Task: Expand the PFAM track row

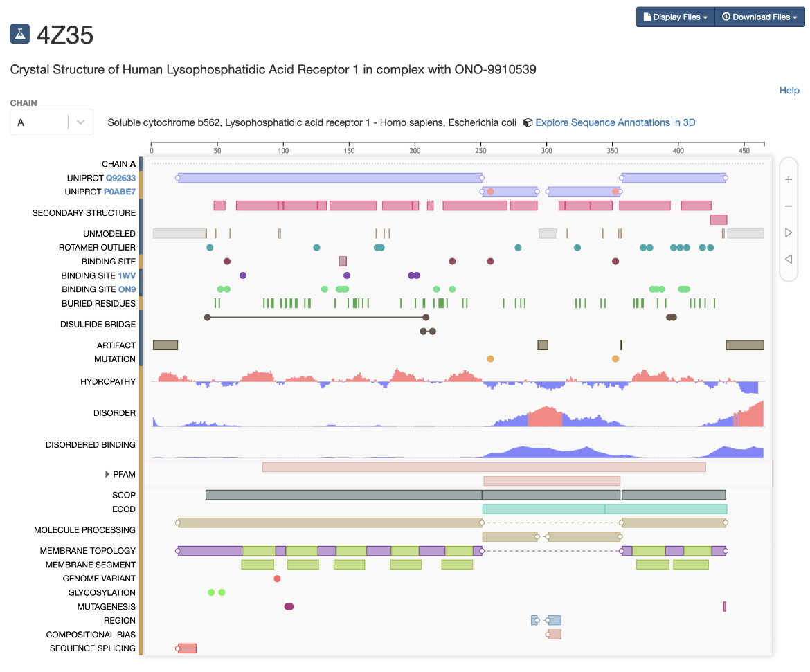Action: tap(107, 474)
